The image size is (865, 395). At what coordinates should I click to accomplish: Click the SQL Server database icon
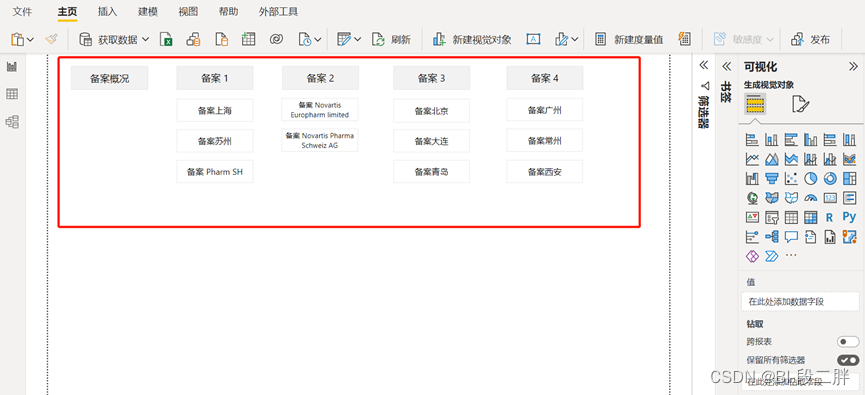pos(221,39)
